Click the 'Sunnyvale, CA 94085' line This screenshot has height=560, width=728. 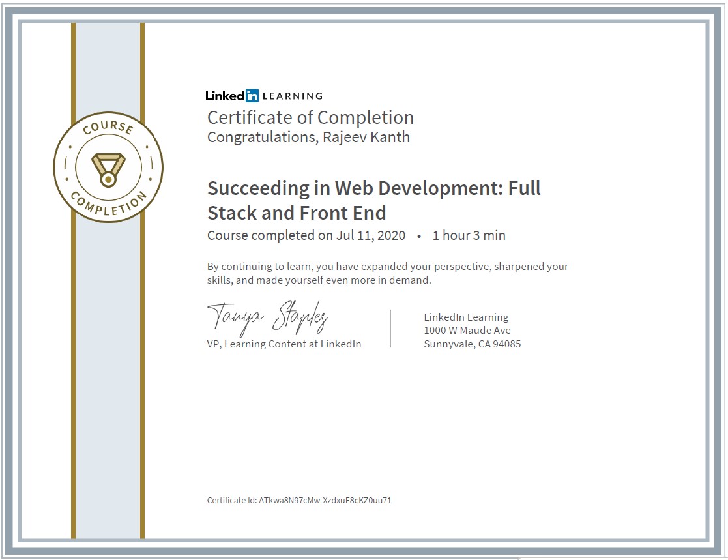[472, 344]
